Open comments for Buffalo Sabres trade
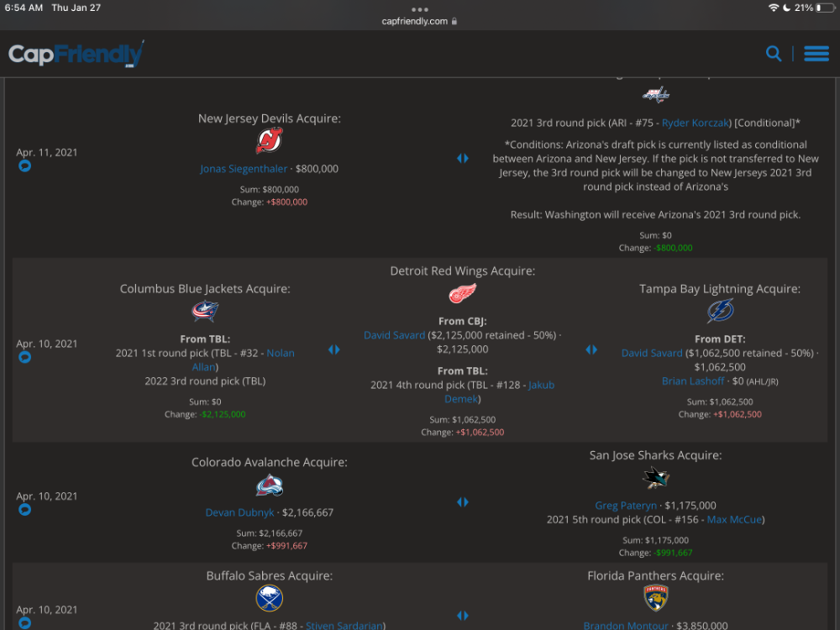 click(24, 623)
